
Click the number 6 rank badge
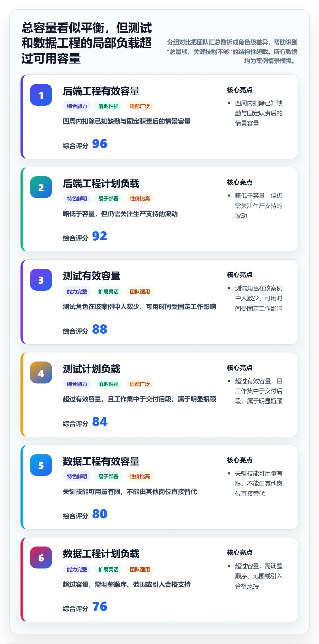click(41, 557)
